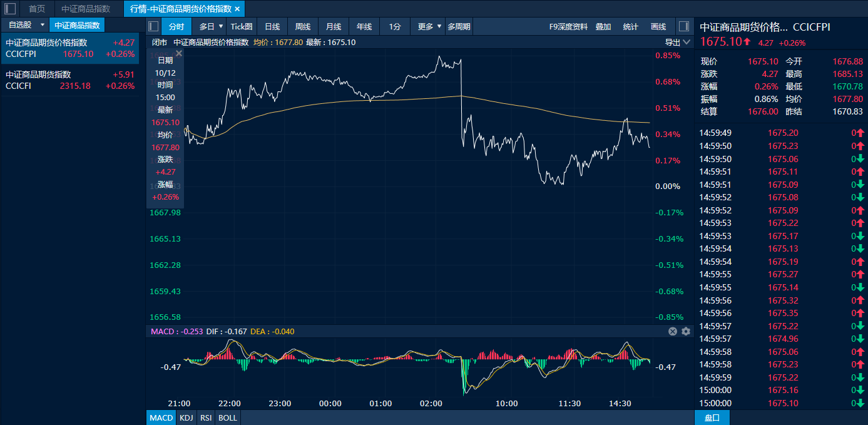Switch to the BOLL indicator
The height and width of the screenshot is (425, 868).
228,417
